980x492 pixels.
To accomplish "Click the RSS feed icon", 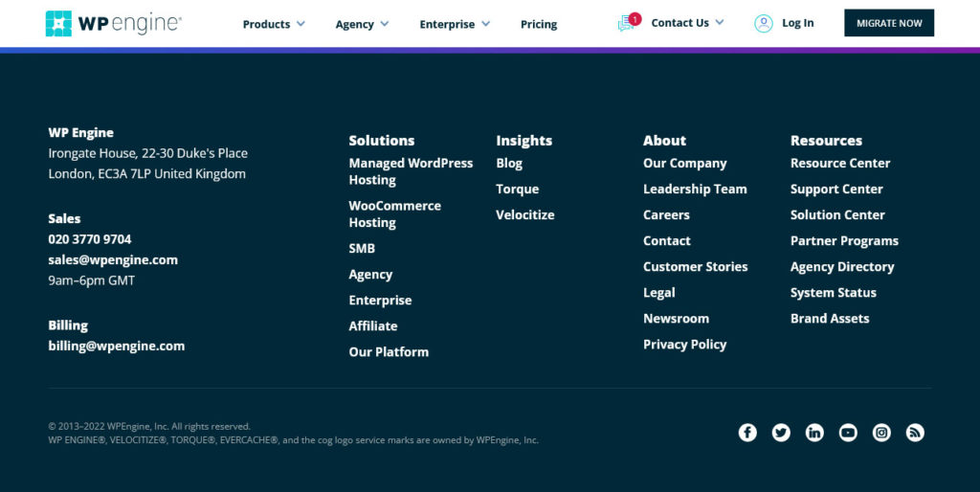I will point(915,433).
